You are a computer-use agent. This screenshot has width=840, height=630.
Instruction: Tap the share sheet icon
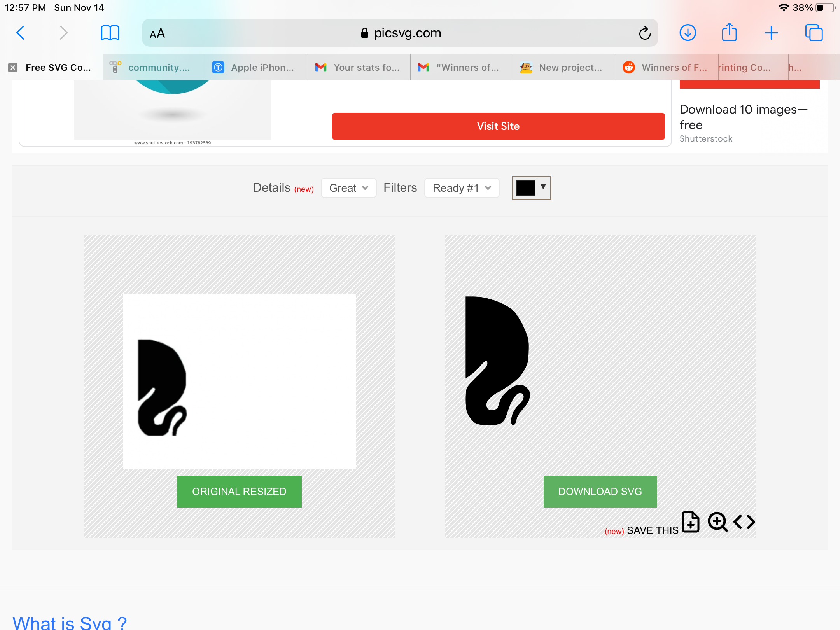click(729, 33)
